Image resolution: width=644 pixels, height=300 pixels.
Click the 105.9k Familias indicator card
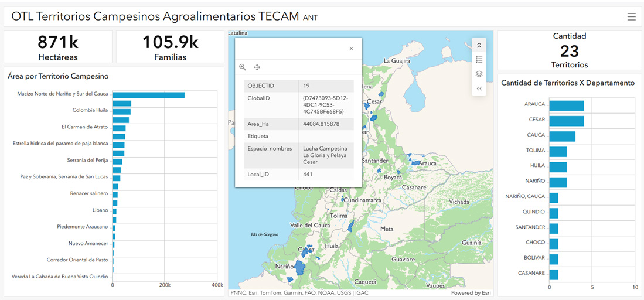pyautogui.click(x=170, y=47)
